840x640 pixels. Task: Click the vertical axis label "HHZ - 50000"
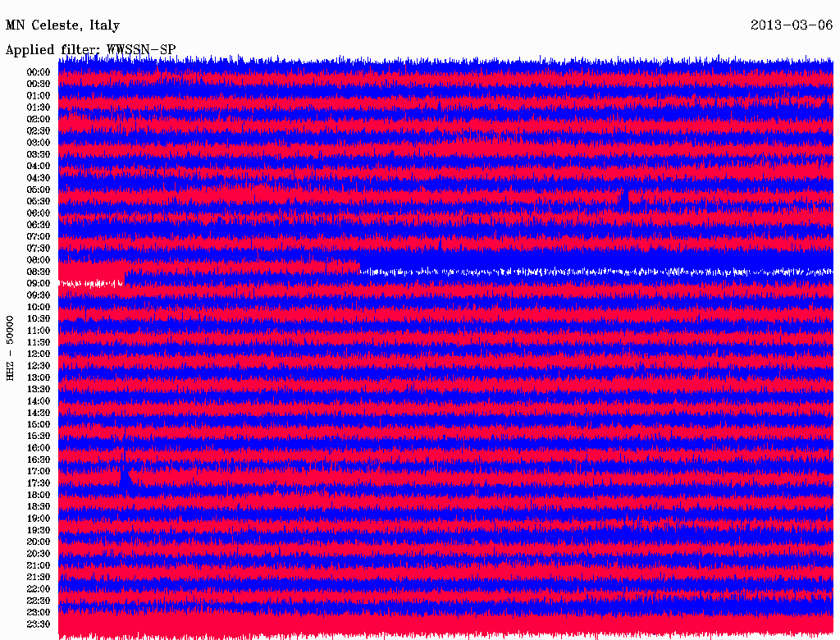click(10, 348)
